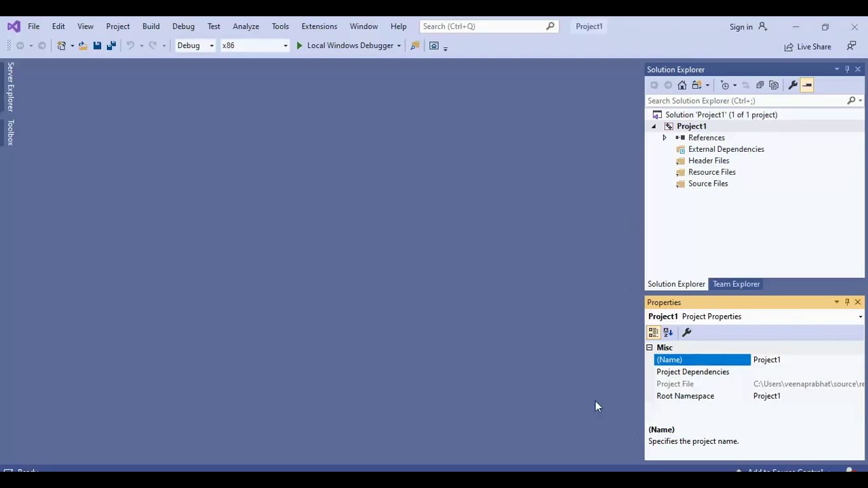Click the Solution Explorer search magnifier icon
Image resolution: width=868 pixels, height=488 pixels.
[x=852, y=100]
